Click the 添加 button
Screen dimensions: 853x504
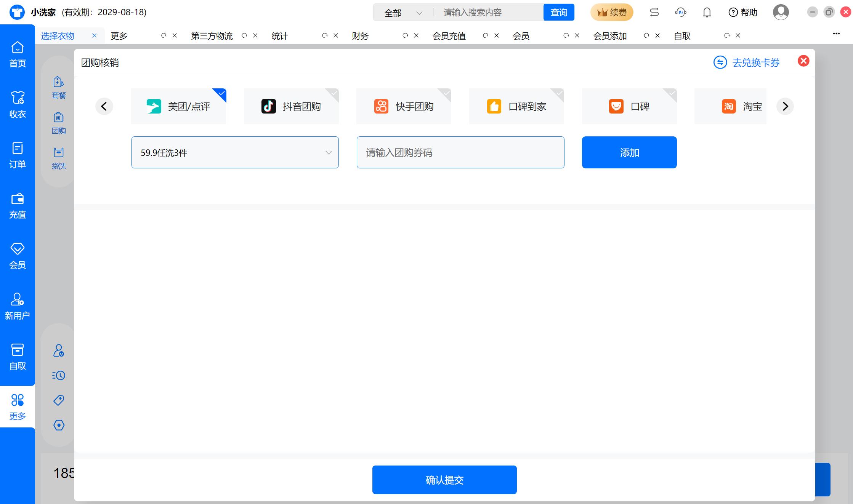(629, 152)
